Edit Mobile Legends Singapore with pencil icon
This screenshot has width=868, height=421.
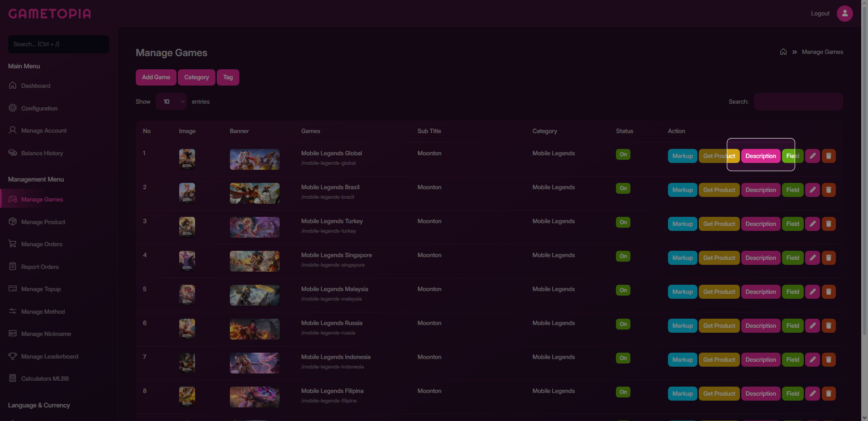tap(812, 258)
